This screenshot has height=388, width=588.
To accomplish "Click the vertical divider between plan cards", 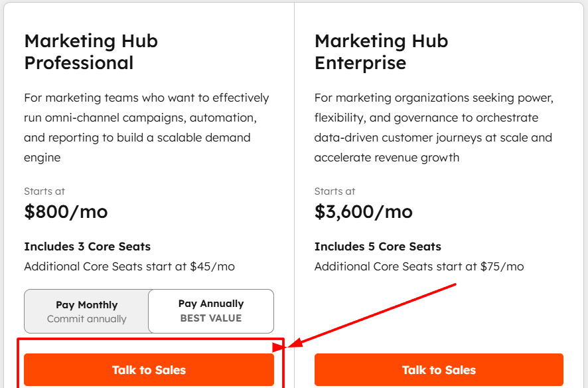I will pos(294,166).
